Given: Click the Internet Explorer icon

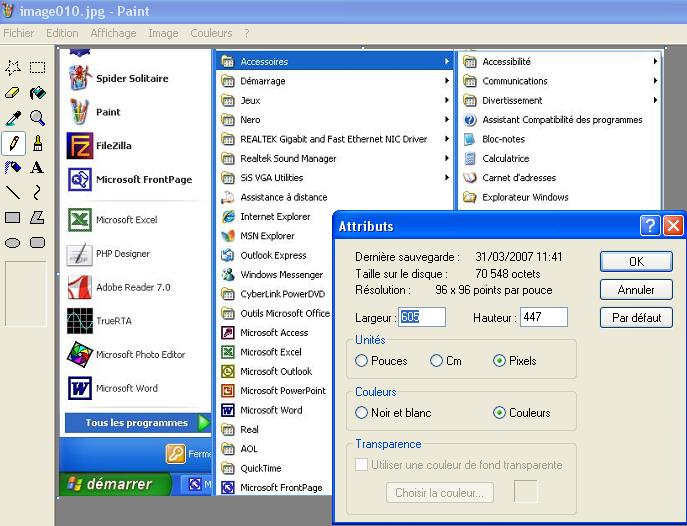Looking at the screenshot, I should click(x=228, y=216).
